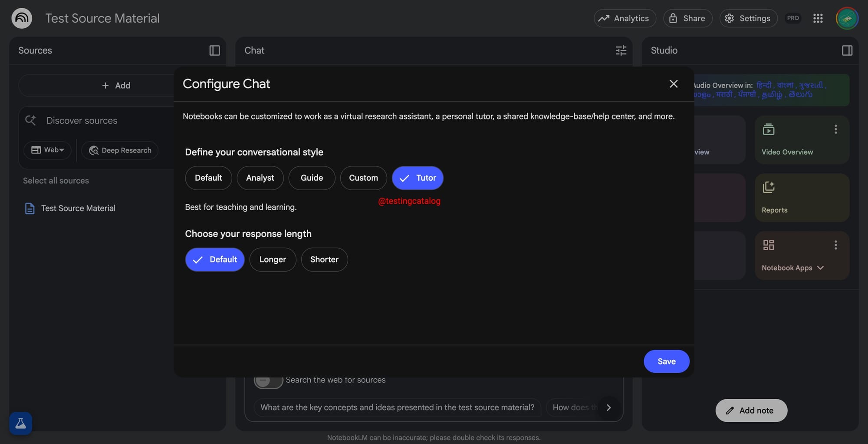Click the NotebookLM logo icon

point(22,18)
